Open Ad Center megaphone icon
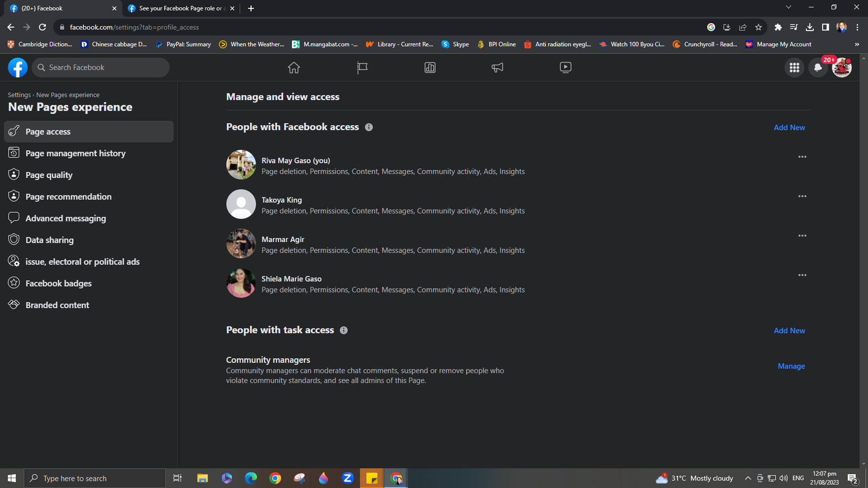Viewport: 868px width, 488px height. (x=498, y=68)
